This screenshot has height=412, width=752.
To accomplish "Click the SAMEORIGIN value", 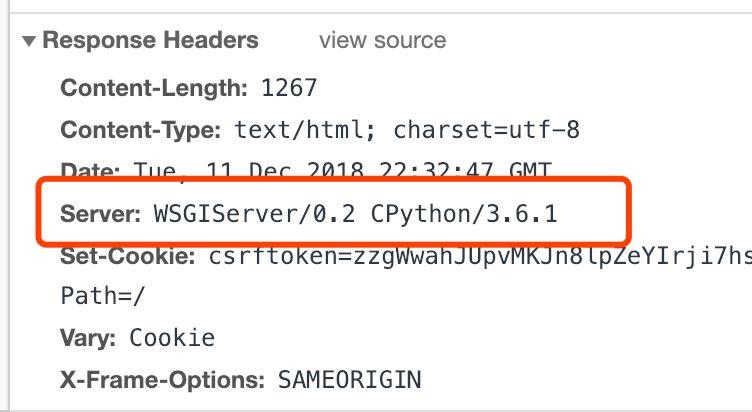I will 350,380.
